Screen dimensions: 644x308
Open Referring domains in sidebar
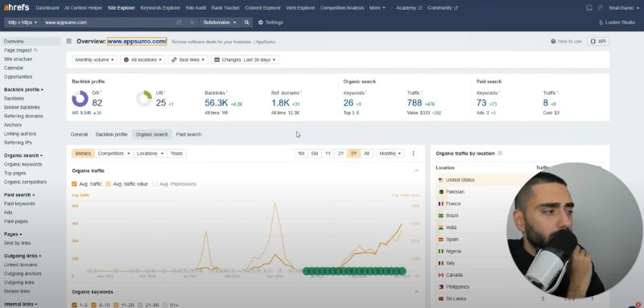tap(23, 116)
